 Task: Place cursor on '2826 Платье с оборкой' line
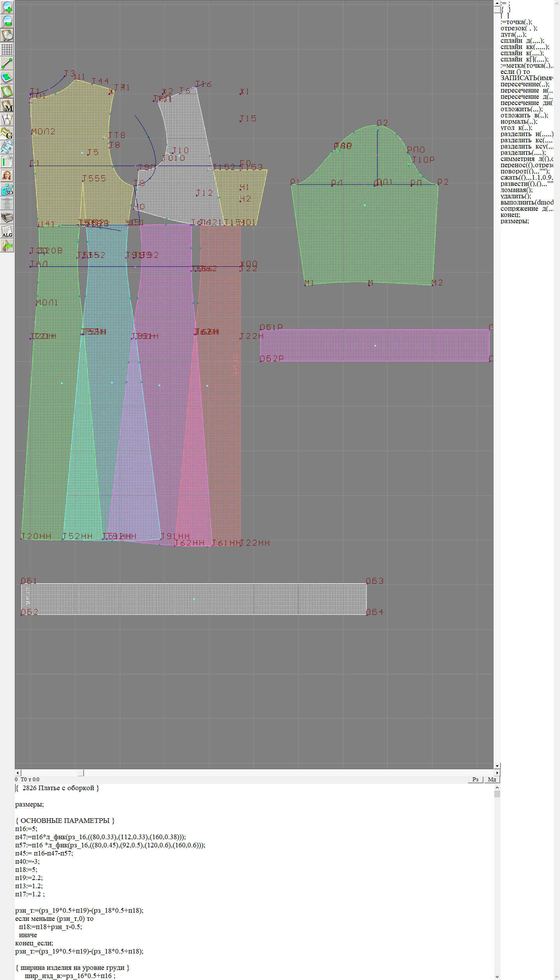pyautogui.click(x=58, y=788)
